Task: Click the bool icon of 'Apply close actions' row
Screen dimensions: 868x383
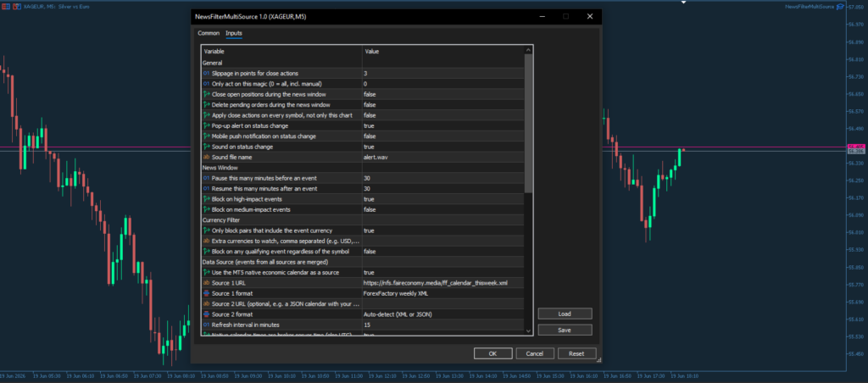Action: pyautogui.click(x=207, y=115)
